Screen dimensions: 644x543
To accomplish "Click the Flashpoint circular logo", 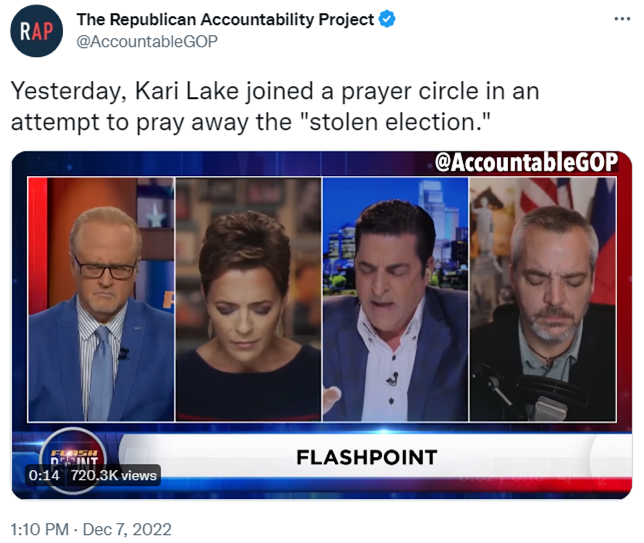I will point(74,459).
